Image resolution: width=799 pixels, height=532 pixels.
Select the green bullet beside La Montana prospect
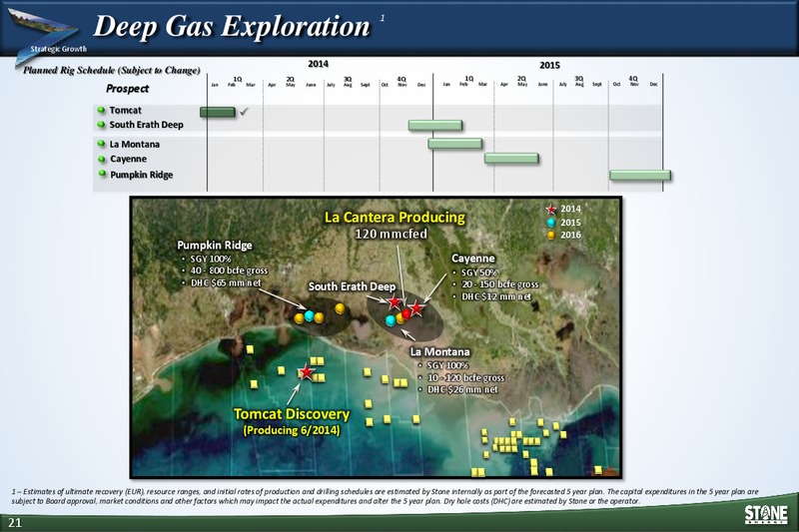point(102,144)
